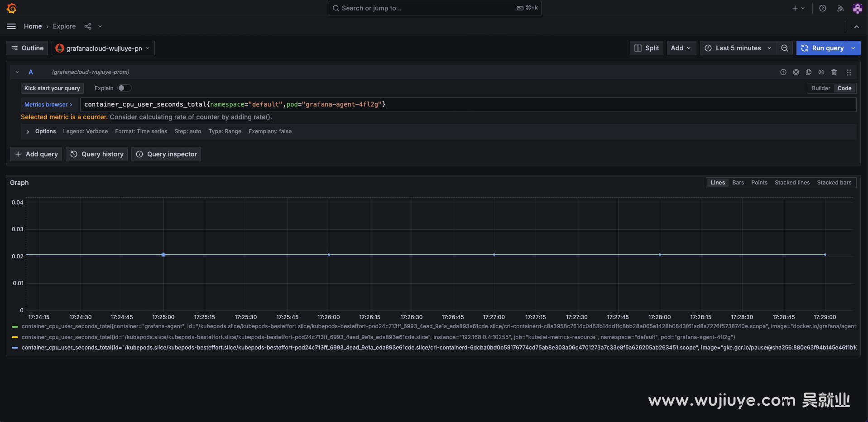868x422 pixels.
Task: Select the Stacked lines graph style
Action: tap(792, 183)
